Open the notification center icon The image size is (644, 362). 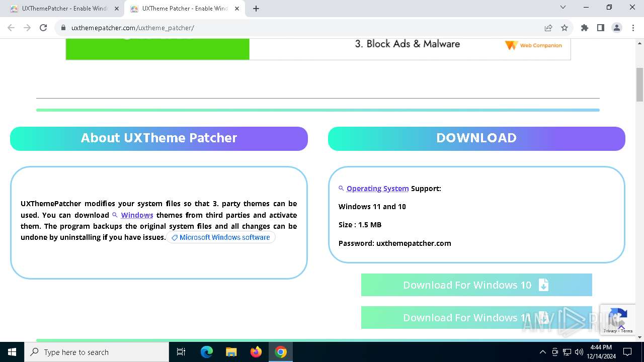coord(627,352)
